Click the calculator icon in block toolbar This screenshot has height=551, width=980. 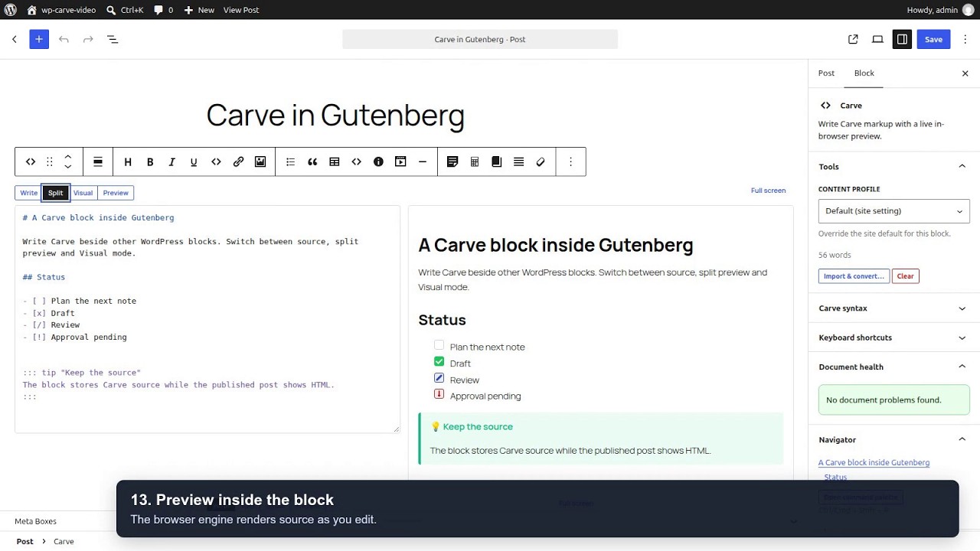475,161
